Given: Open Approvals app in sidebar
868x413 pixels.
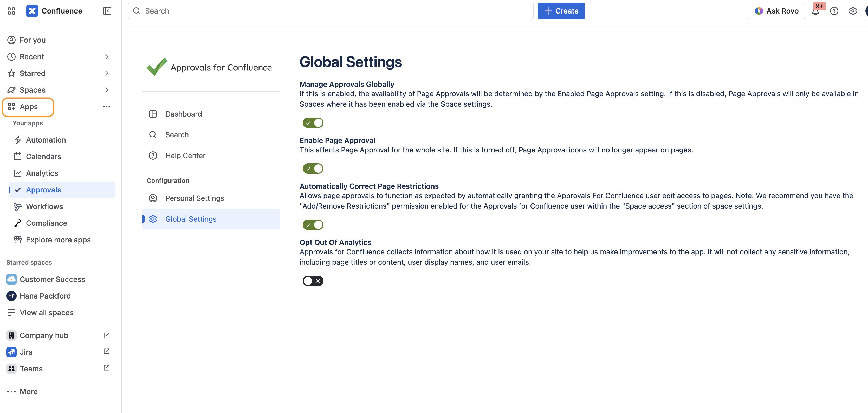Looking at the screenshot, I should [62, 190].
